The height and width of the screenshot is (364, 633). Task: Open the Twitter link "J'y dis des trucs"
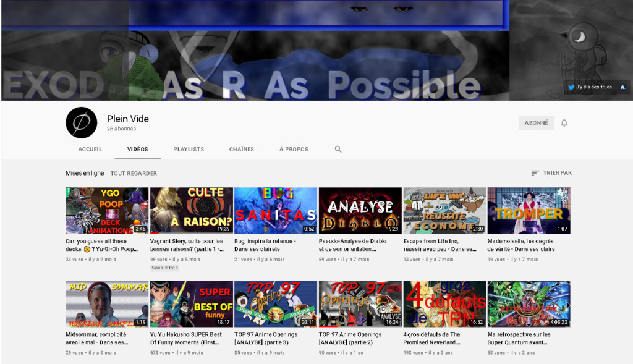point(590,87)
